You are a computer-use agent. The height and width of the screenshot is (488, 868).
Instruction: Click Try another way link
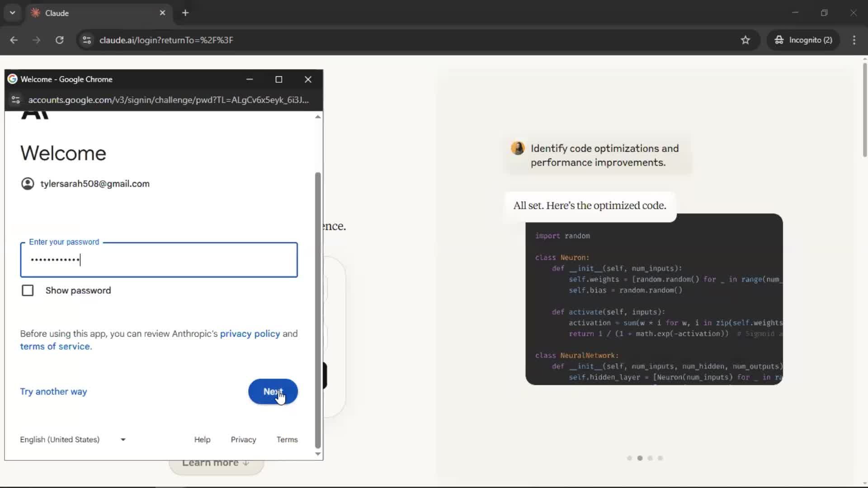pyautogui.click(x=53, y=391)
